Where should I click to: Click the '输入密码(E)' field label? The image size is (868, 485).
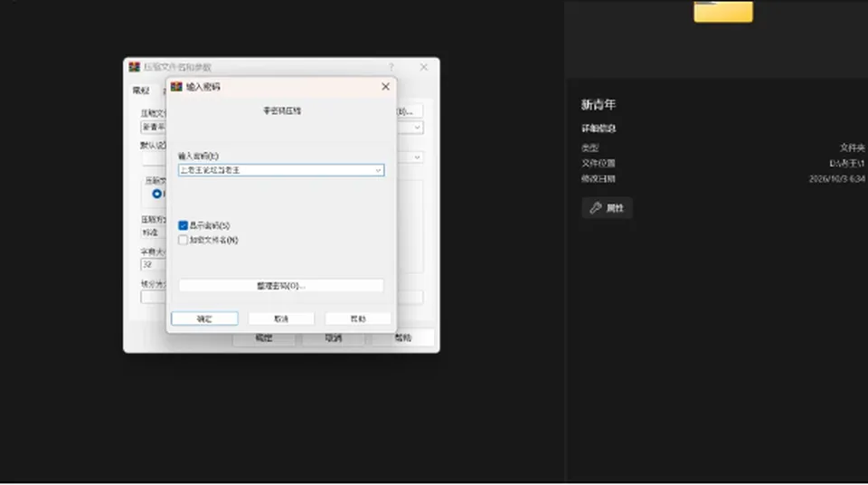point(198,156)
